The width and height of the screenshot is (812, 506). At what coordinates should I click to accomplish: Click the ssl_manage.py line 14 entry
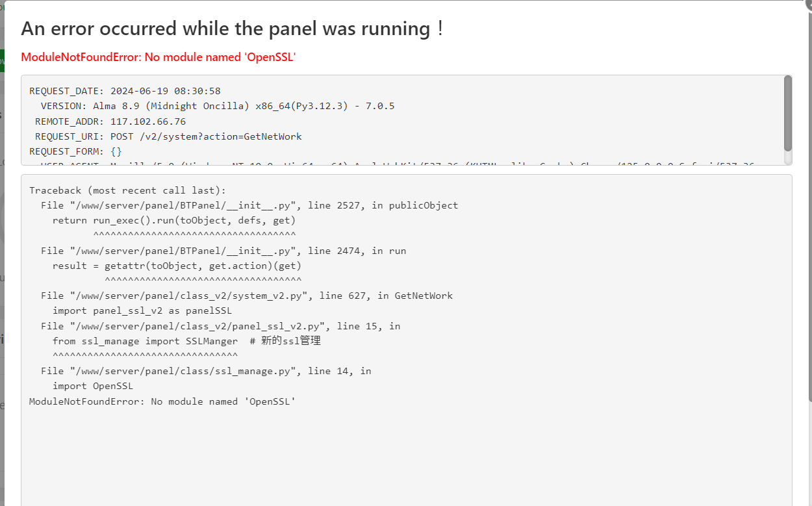[206, 371]
